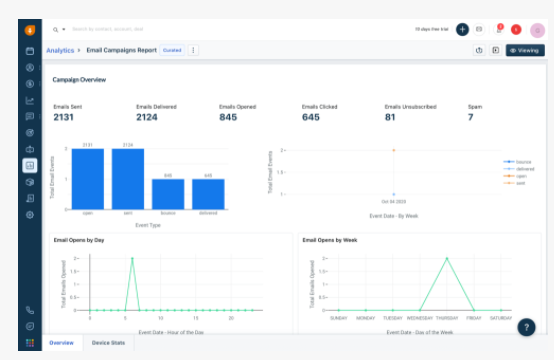Click the blue open bar labeled 2131
This screenshot has height=360, width=554.
click(88, 179)
